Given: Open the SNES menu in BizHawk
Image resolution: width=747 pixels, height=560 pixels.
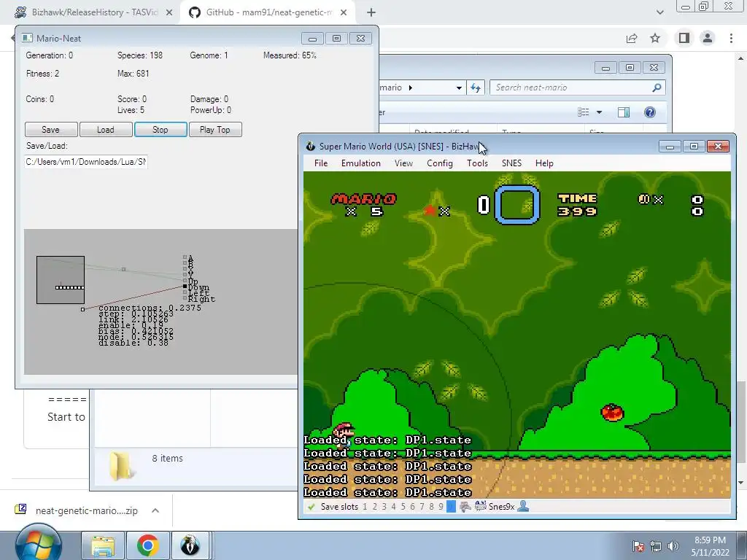Looking at the screenshot, I should coord(511,163).
